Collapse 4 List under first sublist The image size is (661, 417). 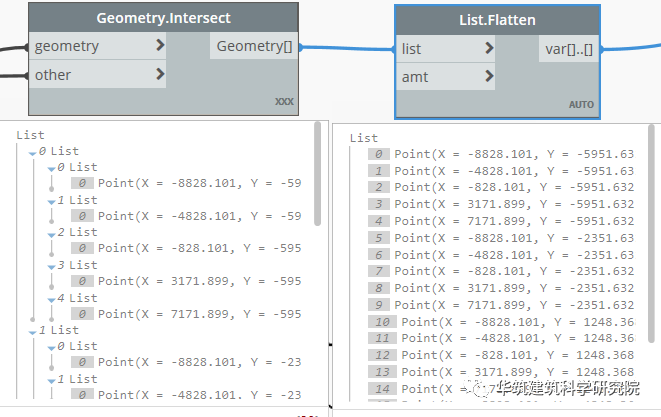pos(51,300)
